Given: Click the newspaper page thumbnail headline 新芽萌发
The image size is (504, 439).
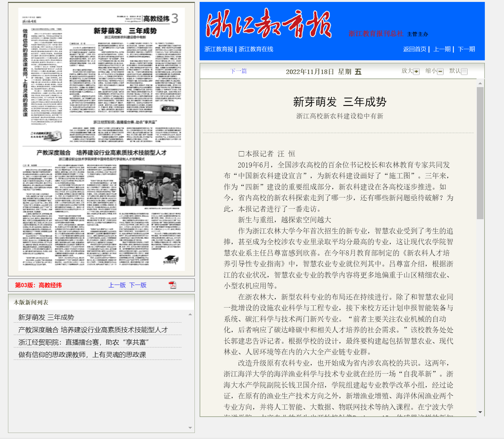Looking at the screenshot, I should (125, 31).
